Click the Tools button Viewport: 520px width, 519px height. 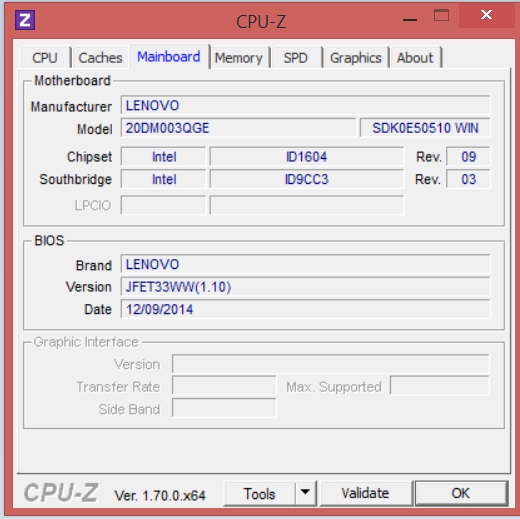[x=259, y=494]
